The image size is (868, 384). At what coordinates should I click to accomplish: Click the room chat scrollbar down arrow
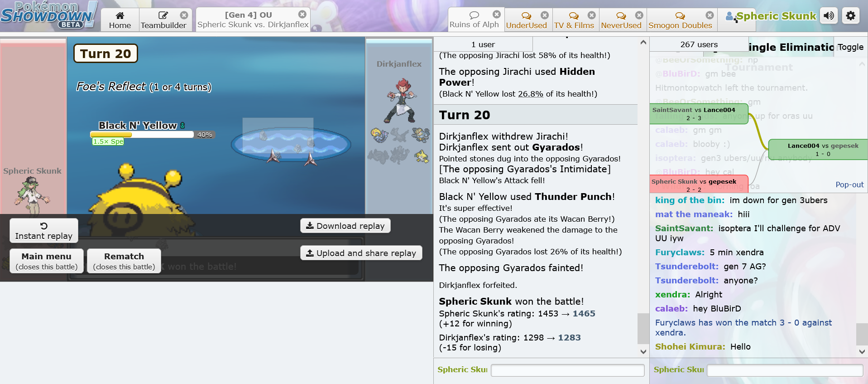coord(862,351)
